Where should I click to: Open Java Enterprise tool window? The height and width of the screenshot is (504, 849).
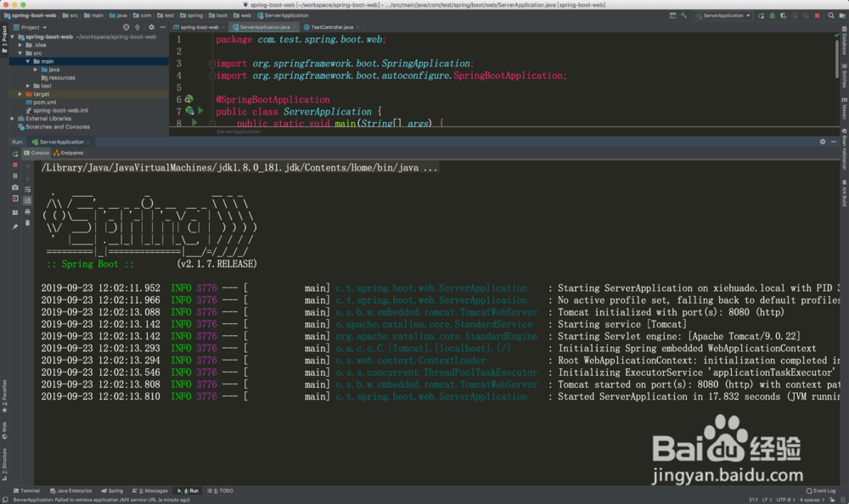(71, 491)
